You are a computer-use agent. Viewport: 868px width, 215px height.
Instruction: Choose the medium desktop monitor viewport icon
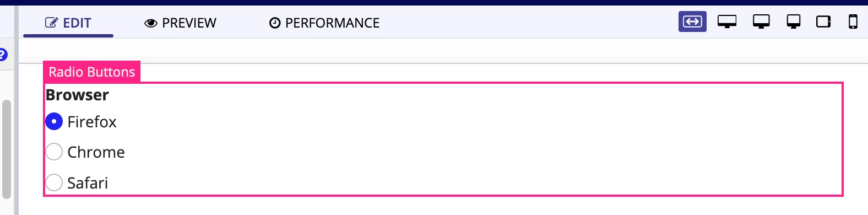click(761, 22)
